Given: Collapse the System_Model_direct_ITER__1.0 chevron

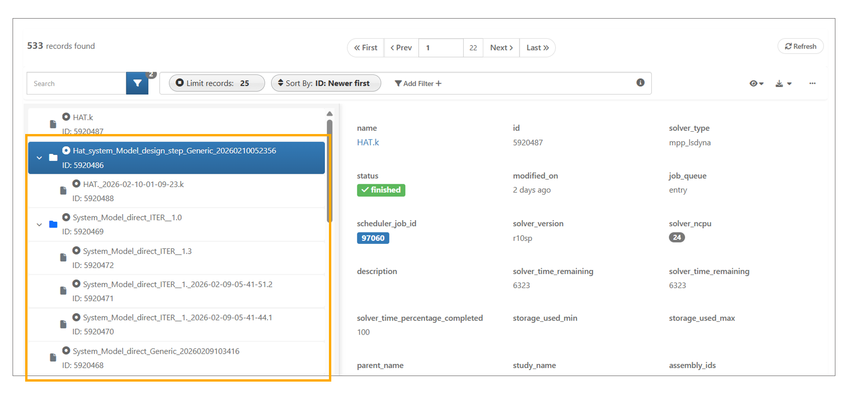Looking at the screenshot, I should (40, 225).
